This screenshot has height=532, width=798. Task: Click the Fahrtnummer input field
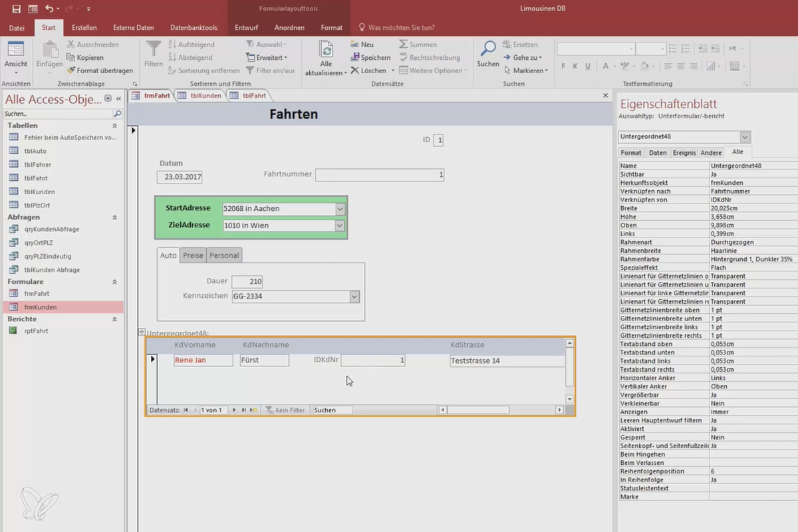[380, 175]
